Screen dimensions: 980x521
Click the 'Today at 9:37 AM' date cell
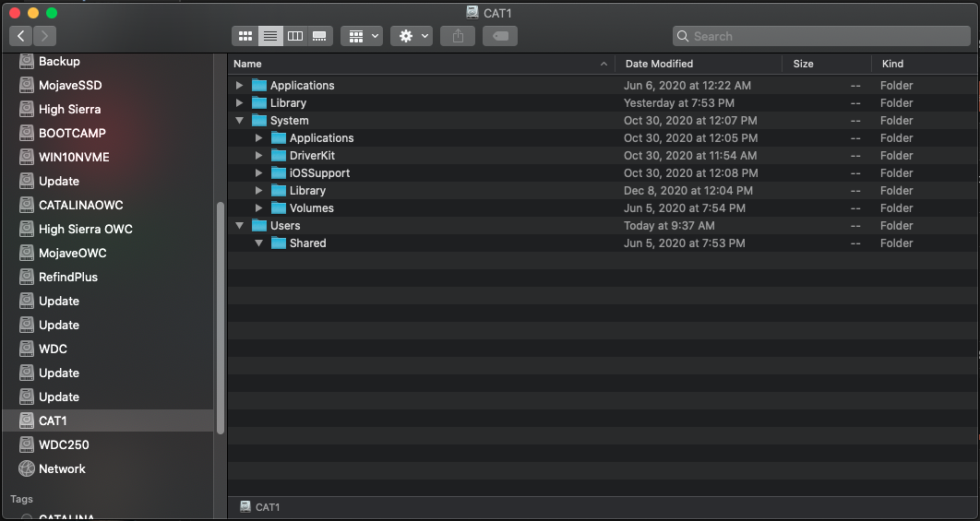pos(669,225)
